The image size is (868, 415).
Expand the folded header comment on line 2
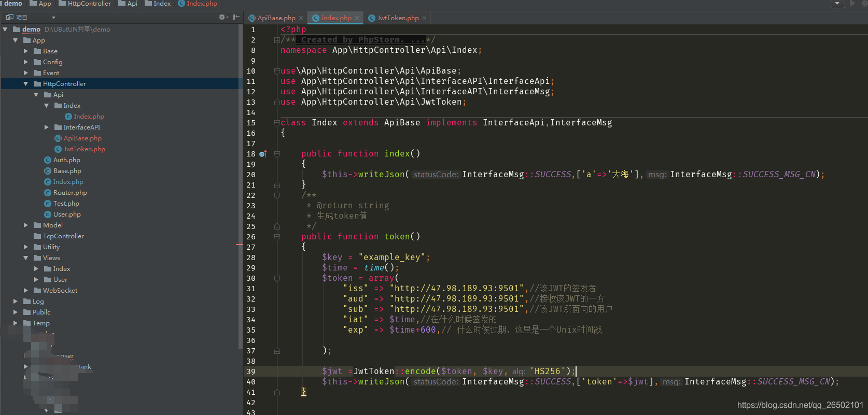(277, 40)
